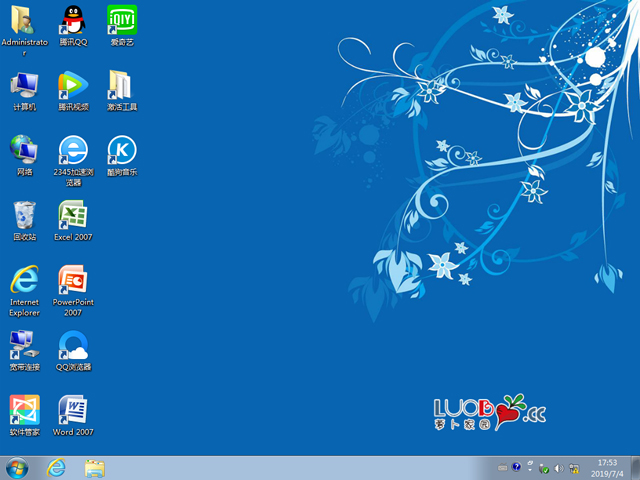The height and width of the screenshot is (480, 640).
Task: Click the blue help question-mark tray icon
Action: (516, 467)
